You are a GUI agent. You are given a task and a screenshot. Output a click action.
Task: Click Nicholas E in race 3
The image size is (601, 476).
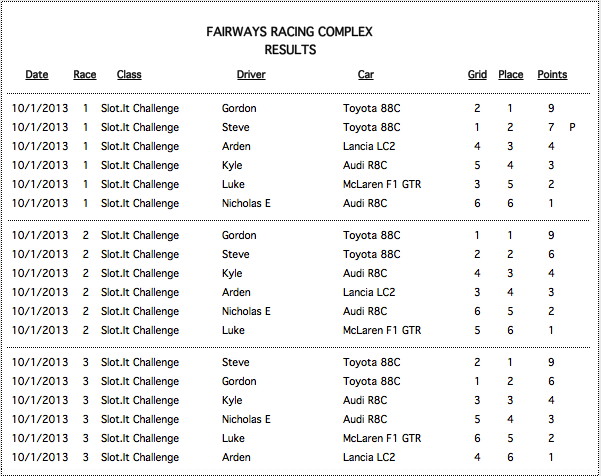point(246,419)
